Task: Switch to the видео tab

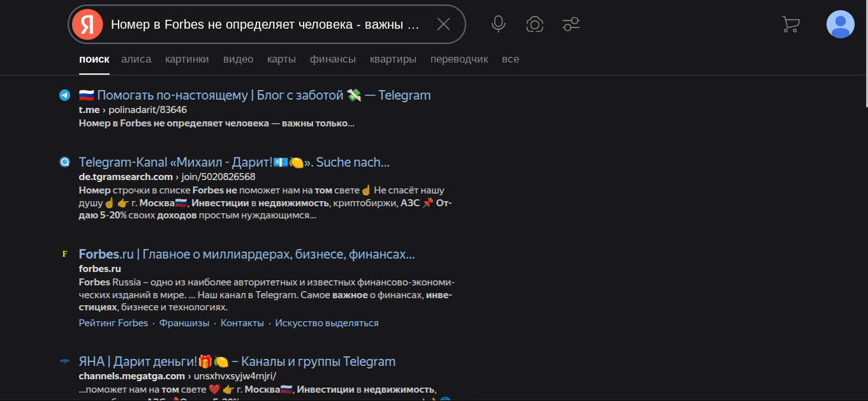Action: click(239, 59)
